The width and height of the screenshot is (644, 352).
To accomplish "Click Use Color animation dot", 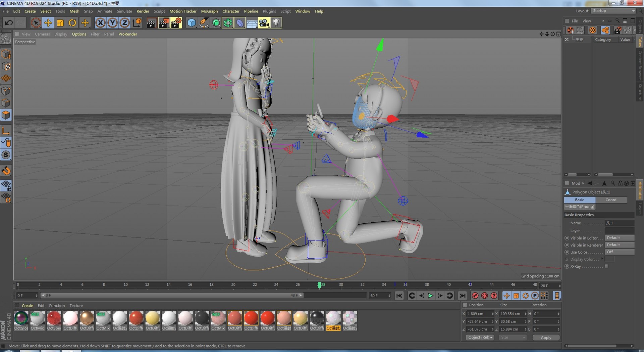I will 567,252.
